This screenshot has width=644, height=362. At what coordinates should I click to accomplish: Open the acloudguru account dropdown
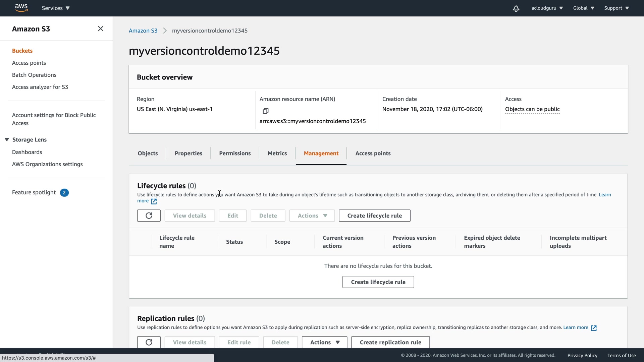point(547,8)
